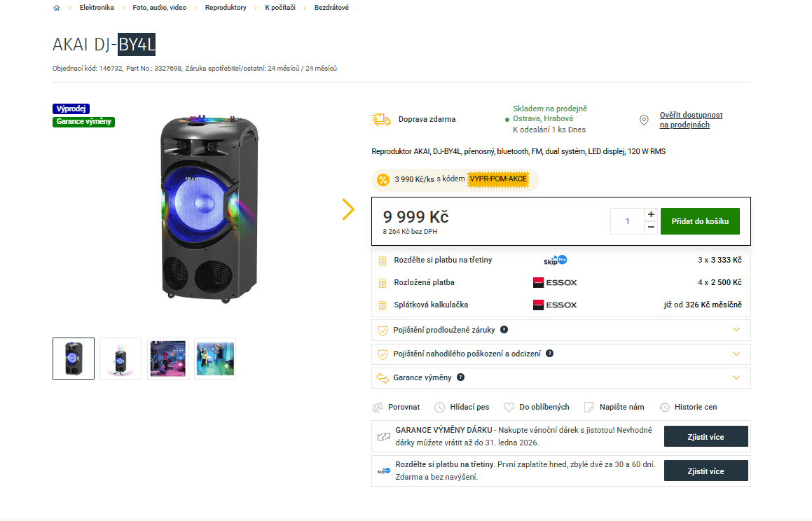
Task: Click the Napište nám message icon
Action: click(x=589, y=407)
